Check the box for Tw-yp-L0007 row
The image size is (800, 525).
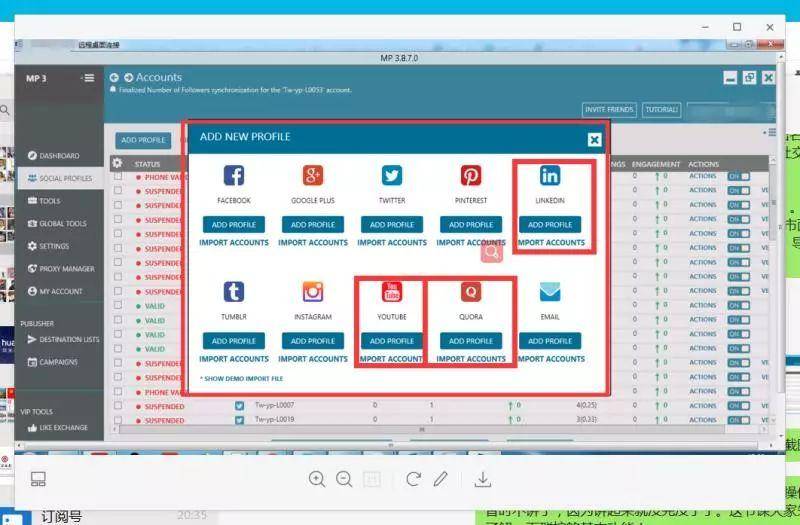coord(118,406)
